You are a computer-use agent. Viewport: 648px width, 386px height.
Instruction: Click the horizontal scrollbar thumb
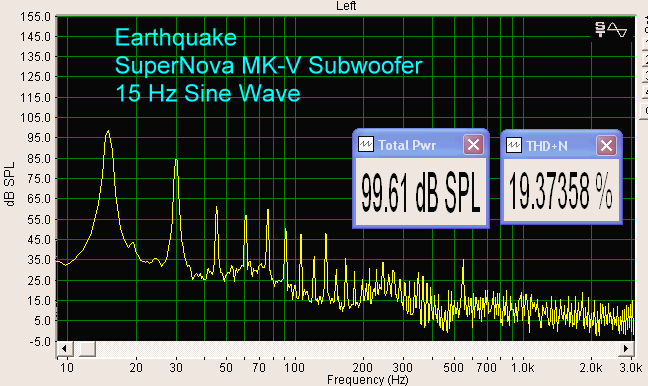[87, 349]
